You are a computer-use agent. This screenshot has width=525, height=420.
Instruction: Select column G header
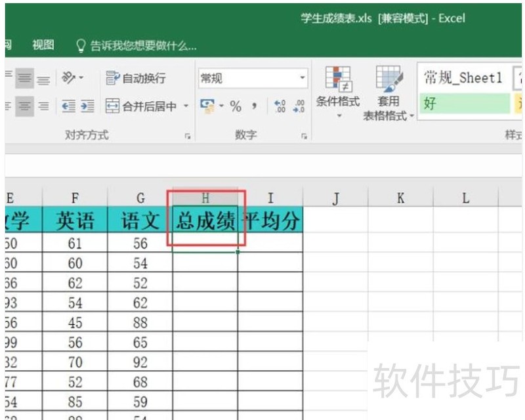point(140,198)
